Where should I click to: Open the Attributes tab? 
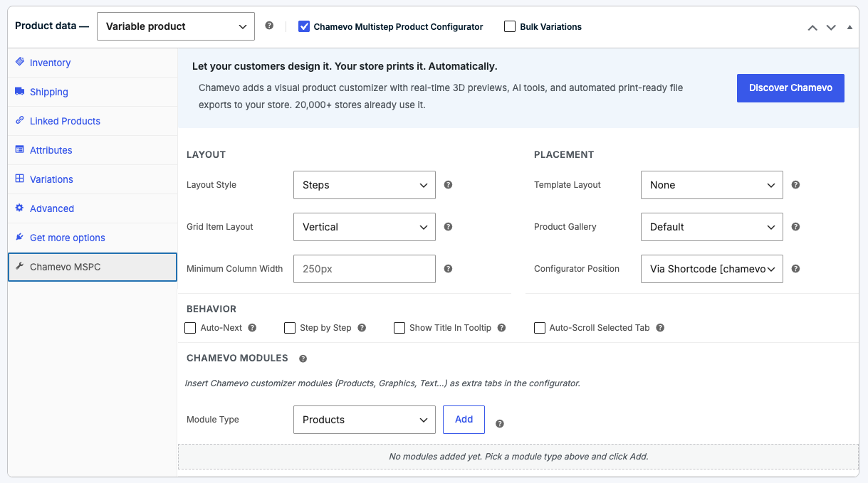point(93,150)
